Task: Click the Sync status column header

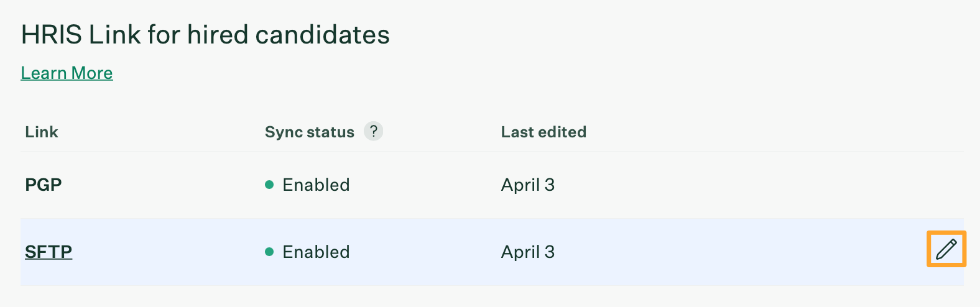Action: point(310,132)
